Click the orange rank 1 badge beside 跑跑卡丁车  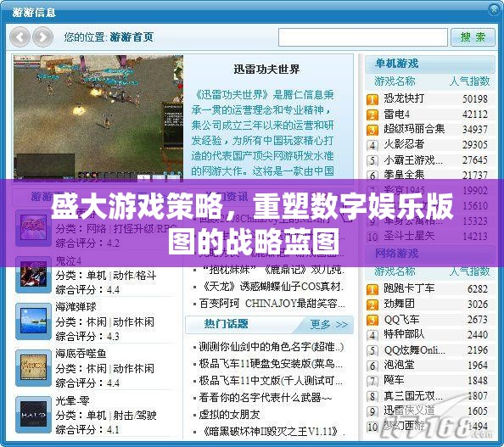pos(372,289)
